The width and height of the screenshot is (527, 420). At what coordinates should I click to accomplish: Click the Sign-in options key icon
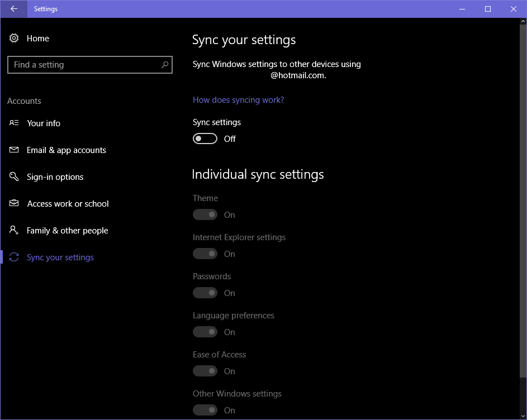click(14, 176)
